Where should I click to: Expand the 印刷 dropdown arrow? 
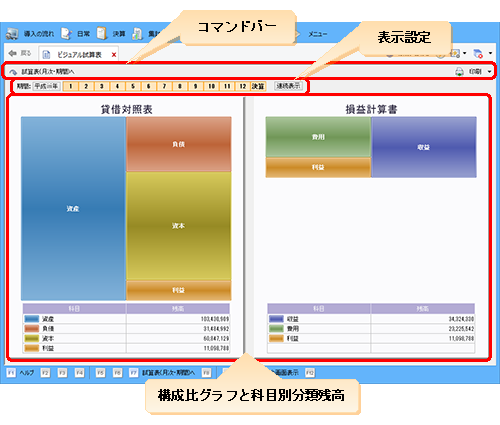click(489, 71)
